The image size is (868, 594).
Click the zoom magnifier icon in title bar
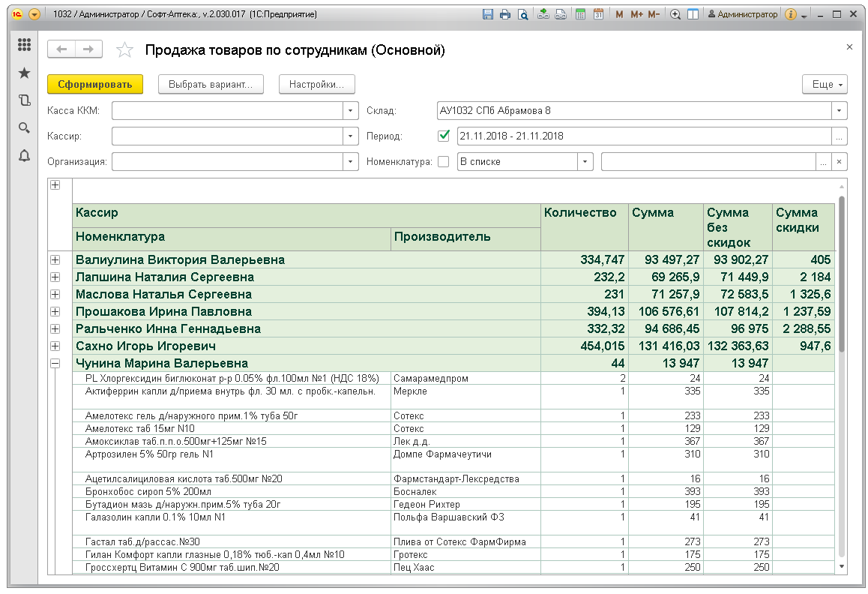click(675, 14)
